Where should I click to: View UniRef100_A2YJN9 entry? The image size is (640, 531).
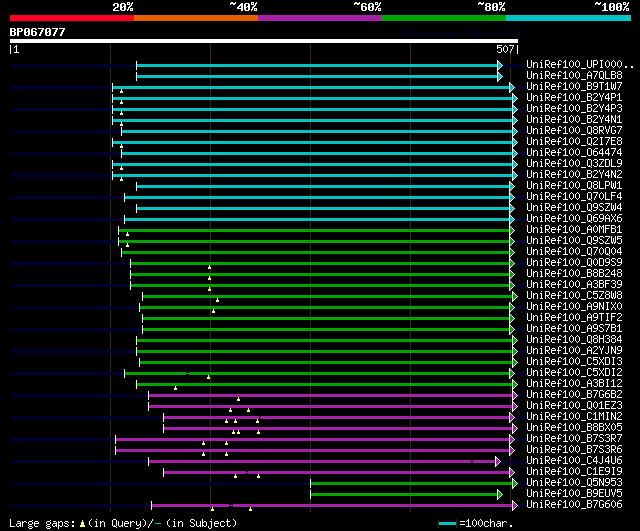click(x=574, y=351)
